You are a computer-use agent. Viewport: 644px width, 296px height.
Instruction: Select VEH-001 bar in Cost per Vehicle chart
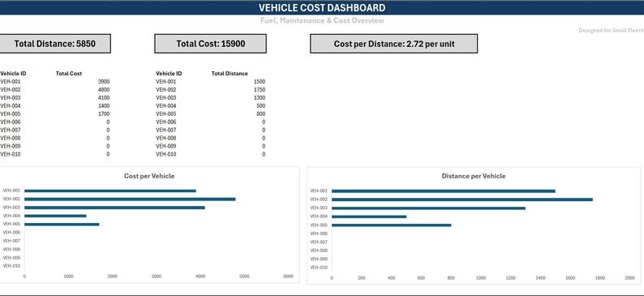[110, 191]
